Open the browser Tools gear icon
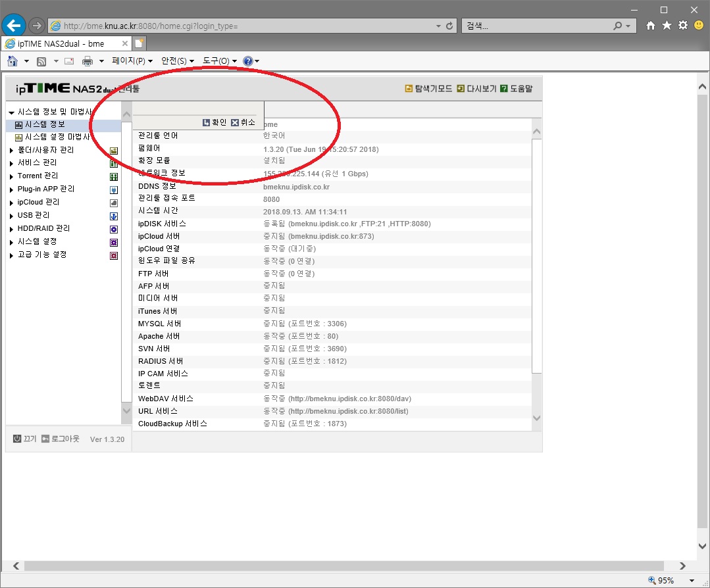Viewport: 710px width, 588px height. coord(683,26)
